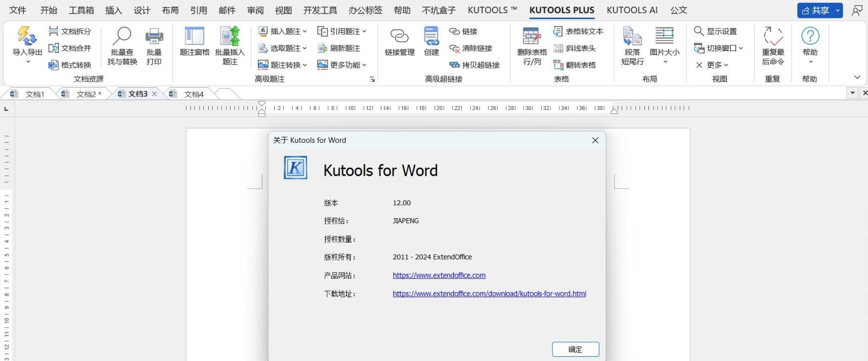
Task: Click the licensee name JIAPENG
Action: (405, 221)
